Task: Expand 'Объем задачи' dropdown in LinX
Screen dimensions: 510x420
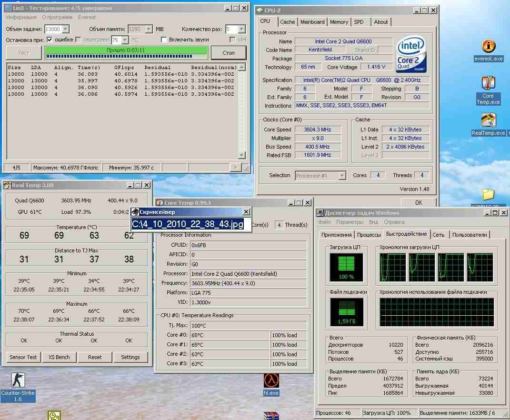Action: (66, 29)
